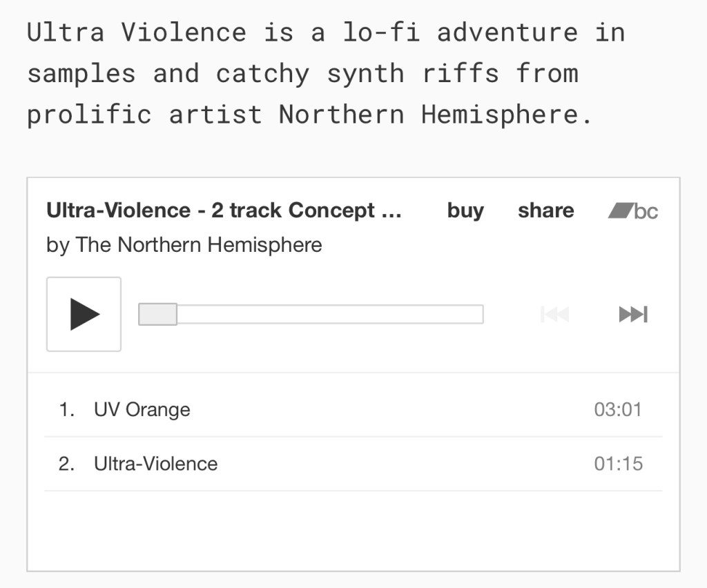Visit The Northern Hemisphere artist link
The image size is (707, 588).
tap(199, 245)
